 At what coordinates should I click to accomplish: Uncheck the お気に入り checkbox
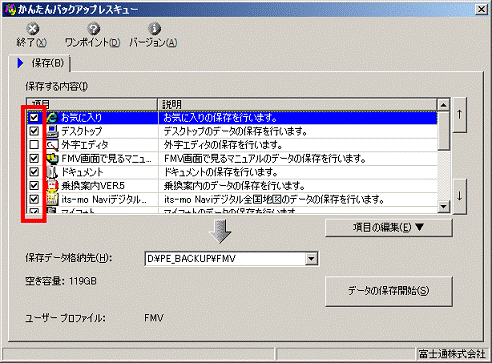[34, 117]
